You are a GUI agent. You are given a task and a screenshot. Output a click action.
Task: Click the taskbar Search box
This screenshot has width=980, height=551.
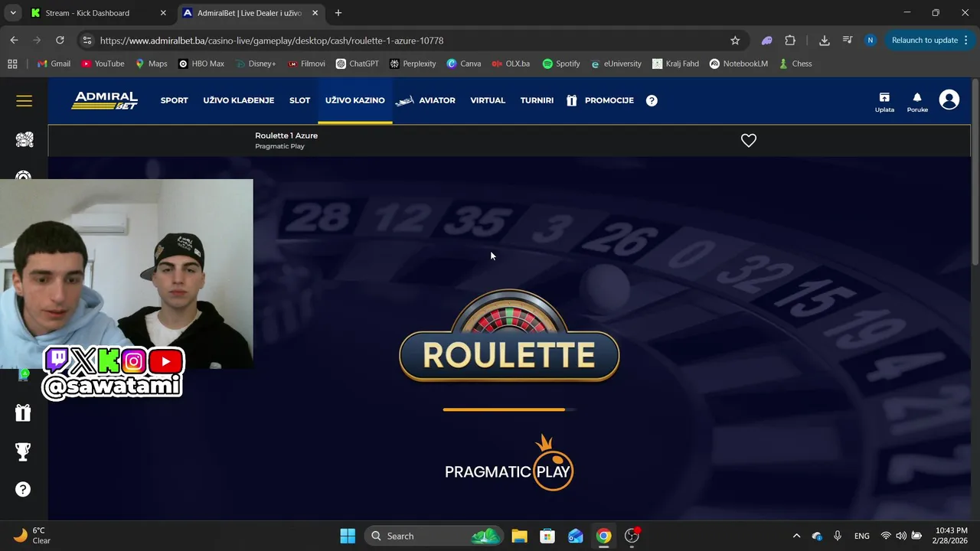coord(433,536)
